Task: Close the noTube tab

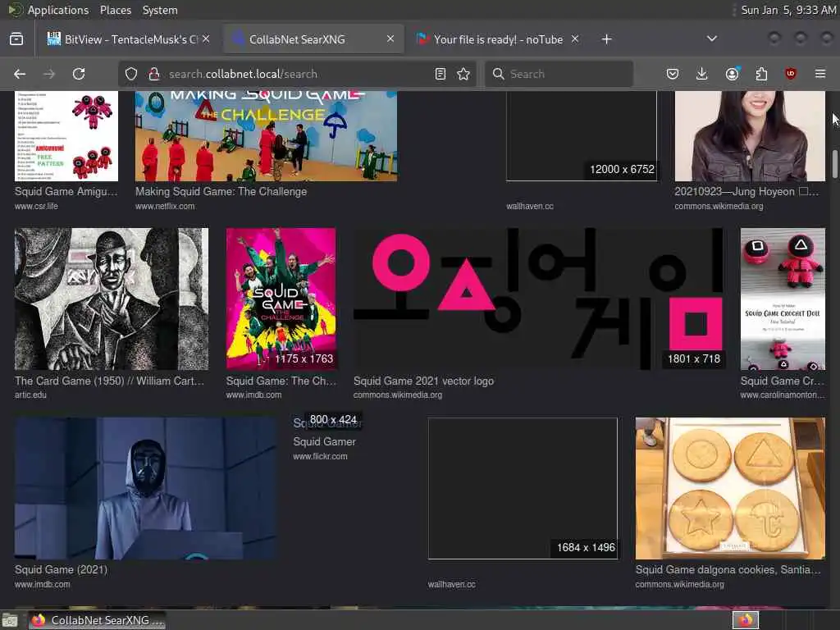Action: click(x=575, y=39)
